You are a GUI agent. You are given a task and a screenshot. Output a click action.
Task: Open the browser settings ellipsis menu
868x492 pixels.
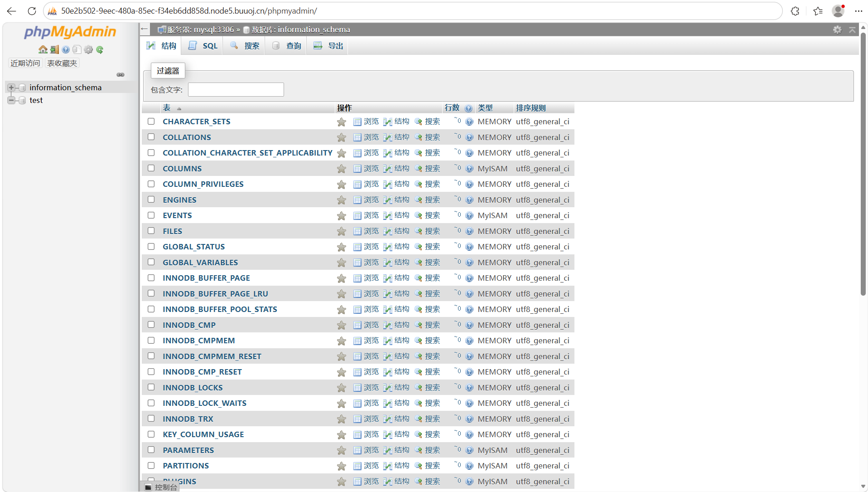[x=858, y=11]
